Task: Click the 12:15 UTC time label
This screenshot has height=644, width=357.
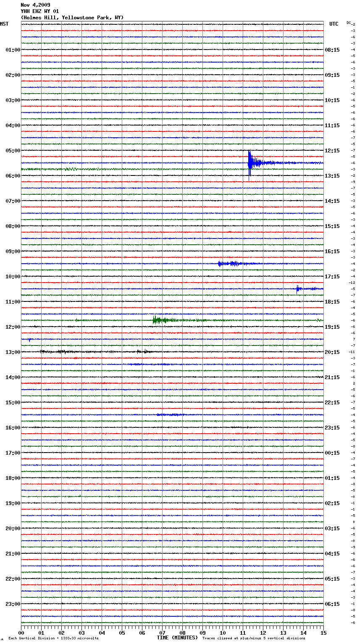Action: 332,151
